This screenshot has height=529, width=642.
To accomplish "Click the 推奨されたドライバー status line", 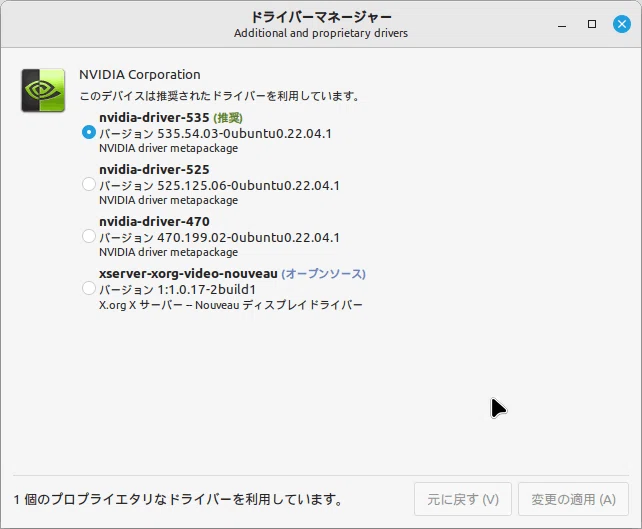I will point(219,96).
